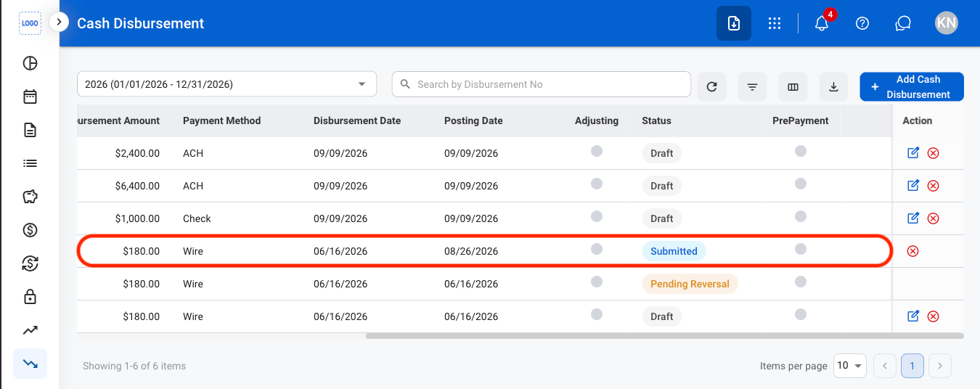The height and width of the screenshot is (389, 980).
Task: Download the disbursement list
Action: (x=833, y=87)
